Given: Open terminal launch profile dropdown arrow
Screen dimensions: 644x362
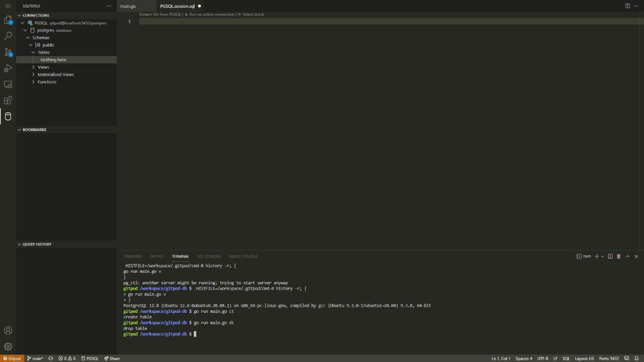Looking at the screenshot, I should (x=603, y=256).
